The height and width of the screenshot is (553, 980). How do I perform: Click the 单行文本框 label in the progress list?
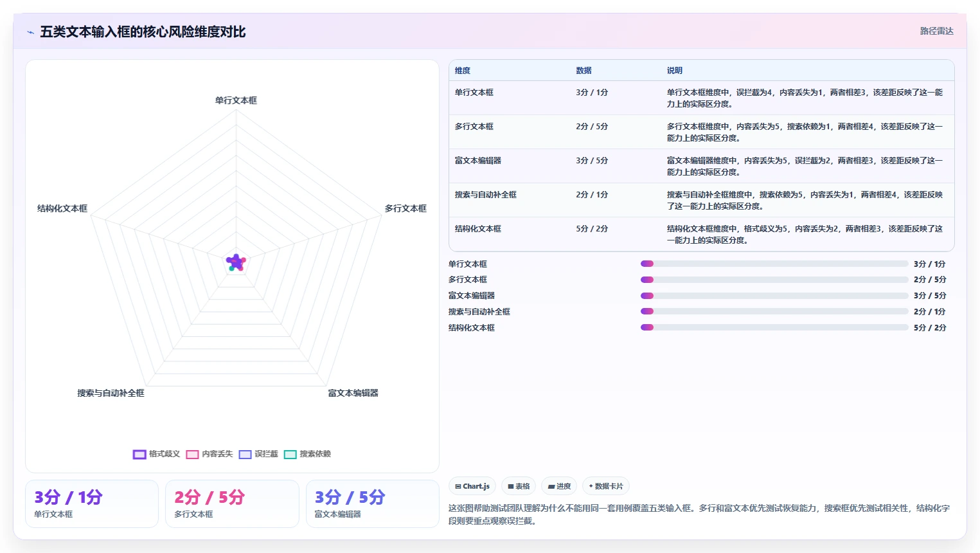[x=468, y=264]
